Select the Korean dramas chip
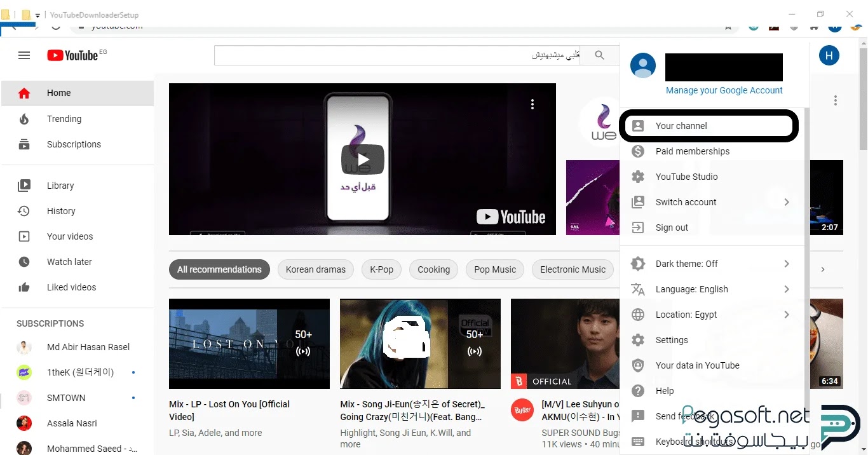 316,269
